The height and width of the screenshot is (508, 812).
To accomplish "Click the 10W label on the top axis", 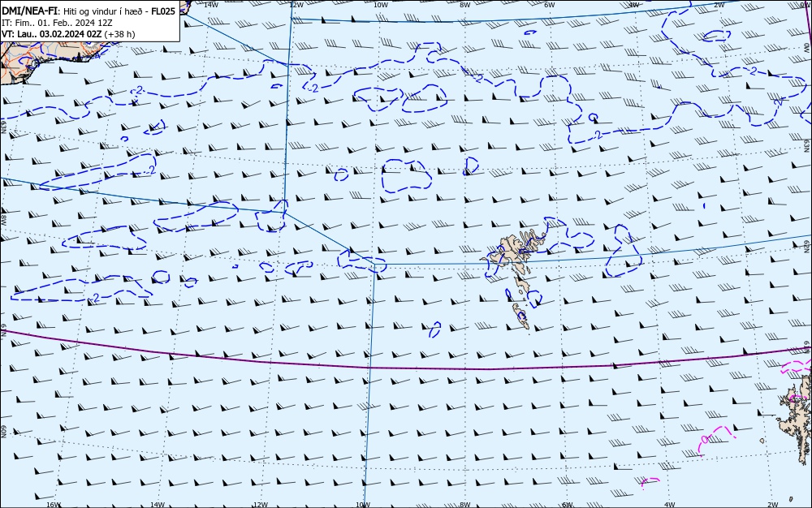I will pos(381,4).
